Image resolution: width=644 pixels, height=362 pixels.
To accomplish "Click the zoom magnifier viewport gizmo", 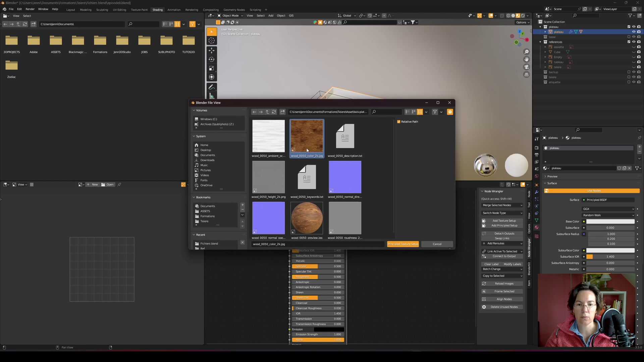I will pyautogui.click(x=527, y=52).
